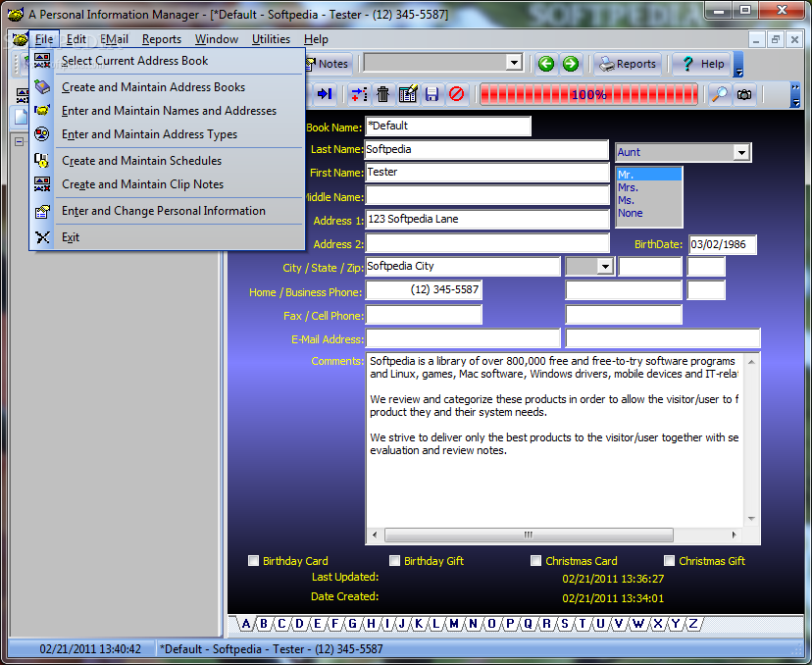Click the comments scroll down arrow

point(751,519)
